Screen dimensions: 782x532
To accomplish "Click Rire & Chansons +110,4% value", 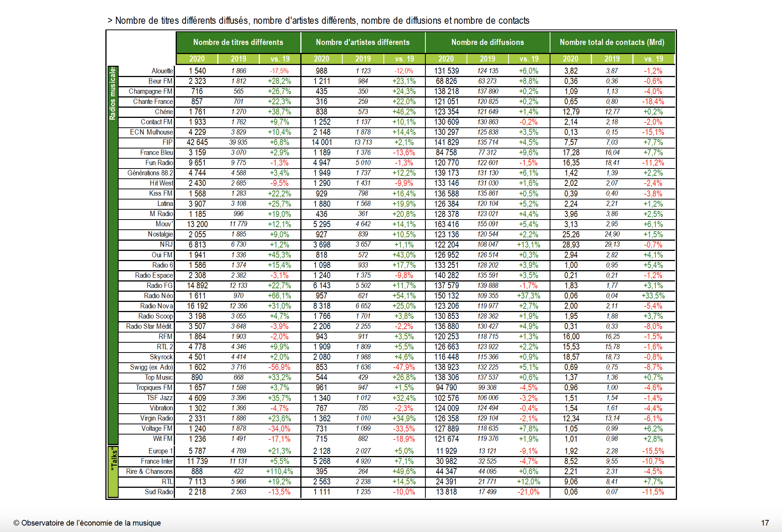I will click(280, 471).
